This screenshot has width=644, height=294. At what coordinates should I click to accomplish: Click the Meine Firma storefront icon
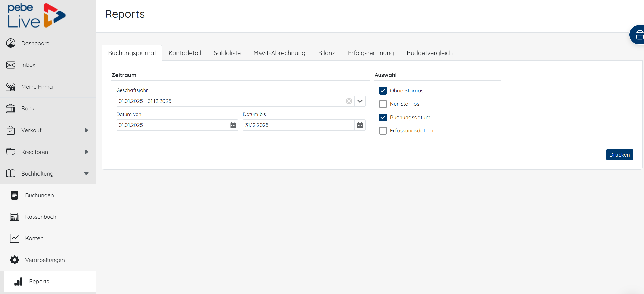tap(11, 87)
